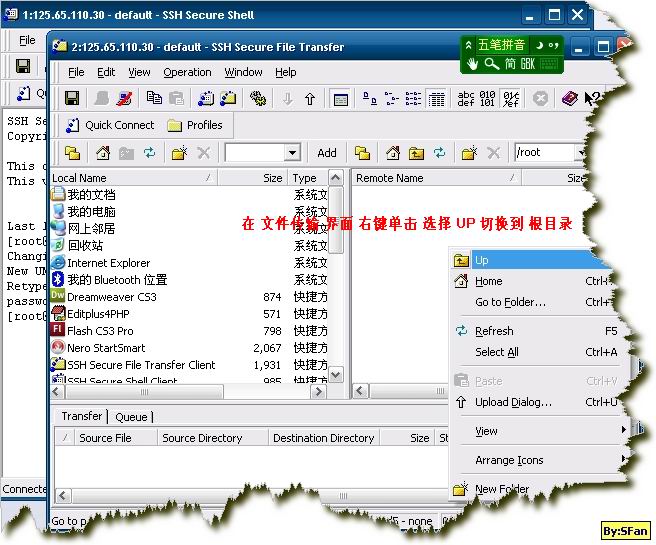Click the Disconnect icon in toolbar
The width and height of the screenshot is (656, 545).
point(125,99)
